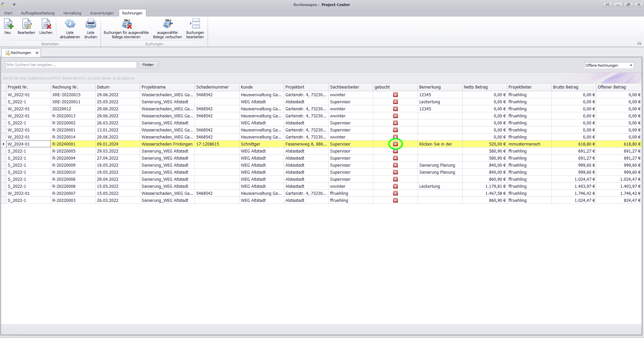Refresh list with Liste aktualisieren

[x=70, y=24]
